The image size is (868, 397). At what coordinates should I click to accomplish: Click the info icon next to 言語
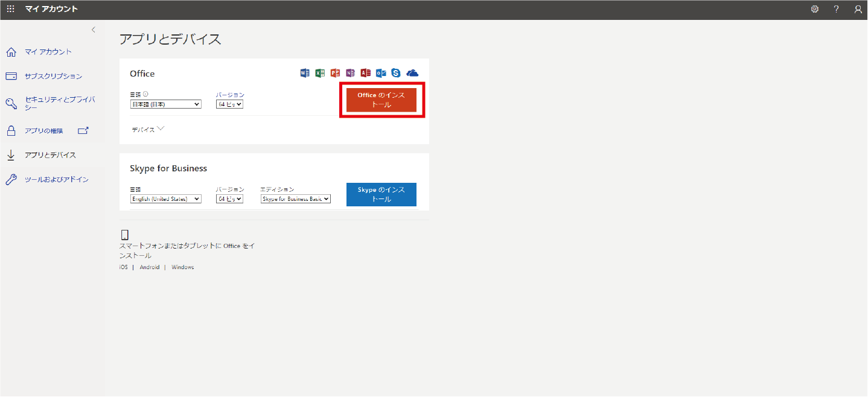point(145,94)
